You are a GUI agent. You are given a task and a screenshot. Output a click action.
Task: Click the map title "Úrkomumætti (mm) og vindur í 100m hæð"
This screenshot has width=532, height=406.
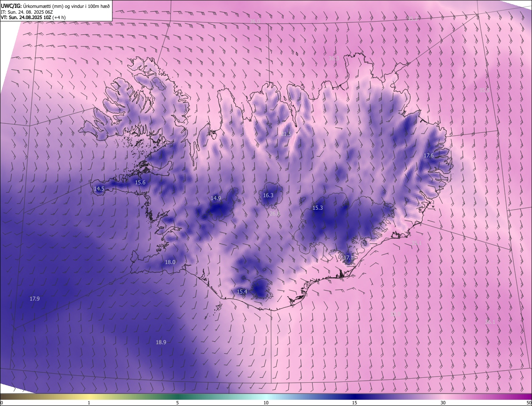66,5
